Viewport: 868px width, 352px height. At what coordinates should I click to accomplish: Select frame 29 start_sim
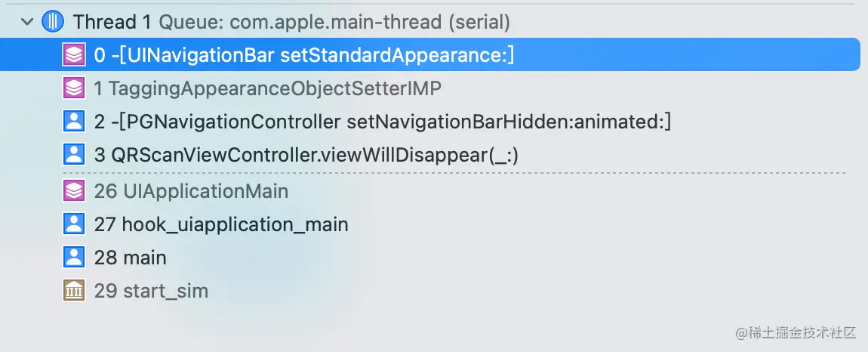[x=151, y=291]
